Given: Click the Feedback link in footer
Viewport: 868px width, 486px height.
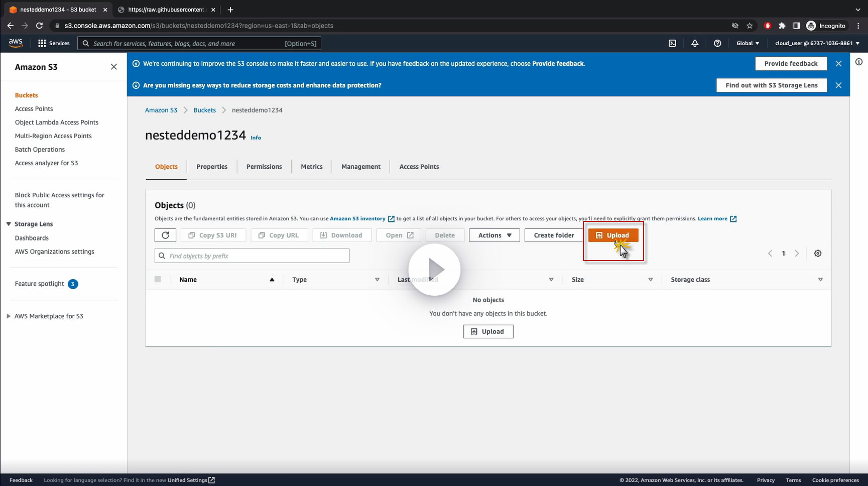Looking at the screenshot, I should click(x=21, y=480).
